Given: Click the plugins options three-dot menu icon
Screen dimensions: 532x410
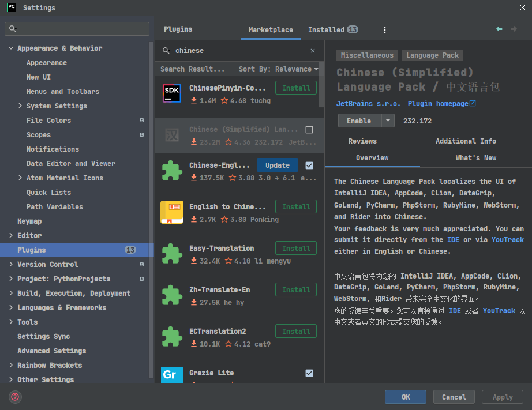Looking at the screenshot, I should [x=384, y=30].
